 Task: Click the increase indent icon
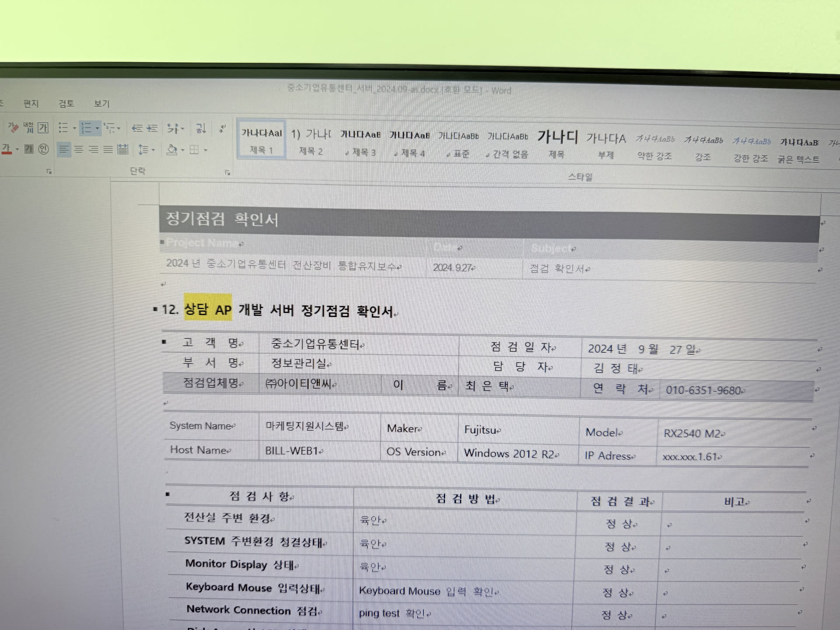pyautogui.click(x=152, y=128)
